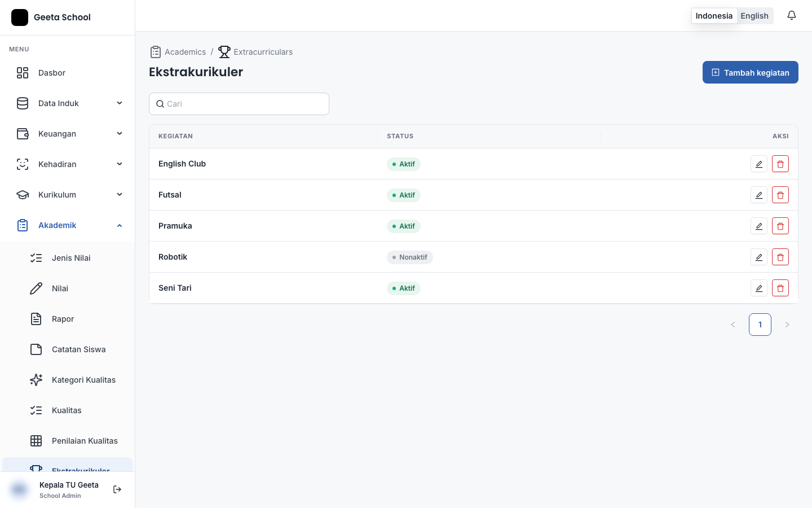Delete the Robotik activity

pos(780,257)
